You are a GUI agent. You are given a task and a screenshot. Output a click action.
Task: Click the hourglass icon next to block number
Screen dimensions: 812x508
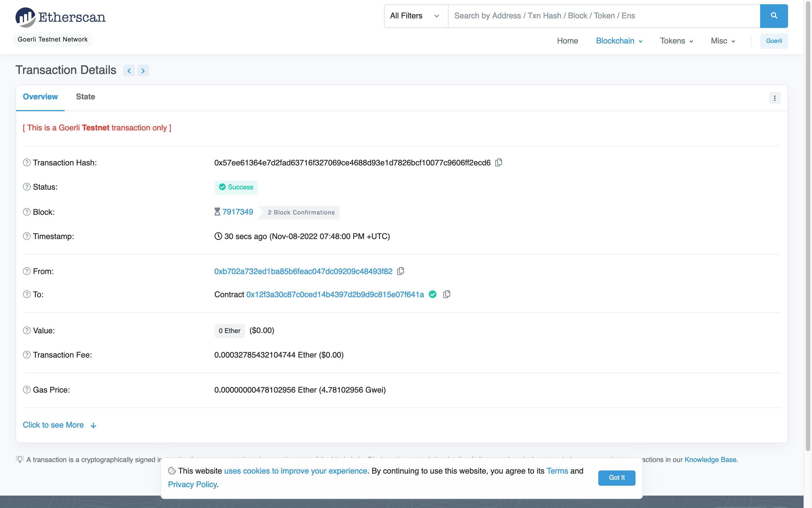[x=217, y=212]
